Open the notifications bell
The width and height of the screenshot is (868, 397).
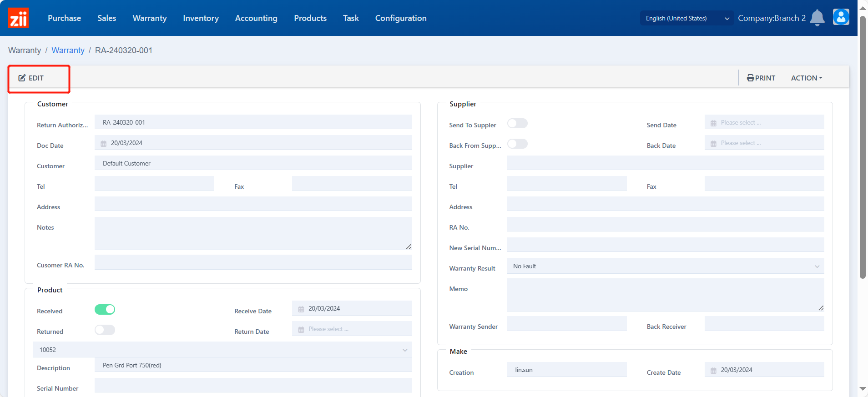coord(817,18)
